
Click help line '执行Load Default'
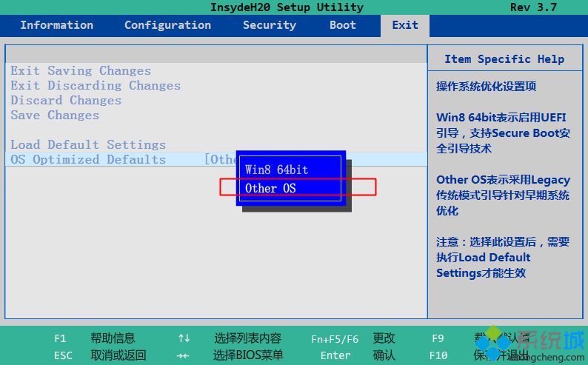pyautogui.click(x=484, y=258)
